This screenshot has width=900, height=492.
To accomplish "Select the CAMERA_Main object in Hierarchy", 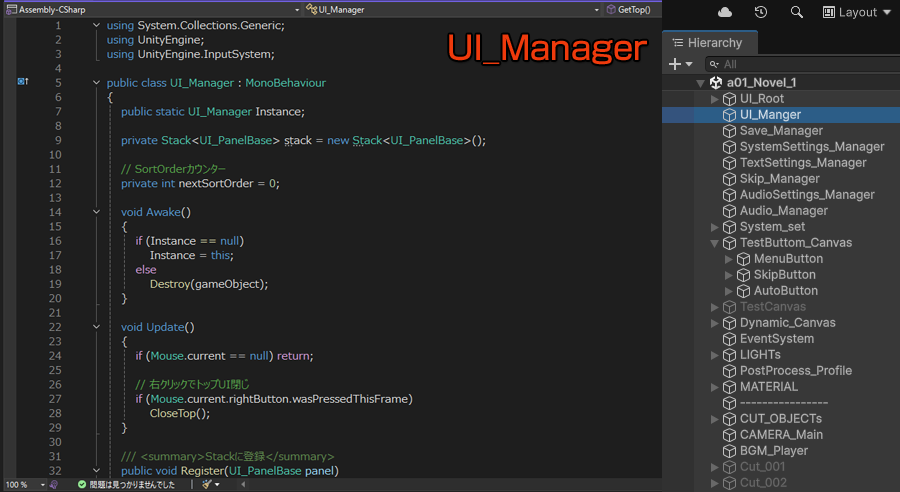I will point(781,435).
